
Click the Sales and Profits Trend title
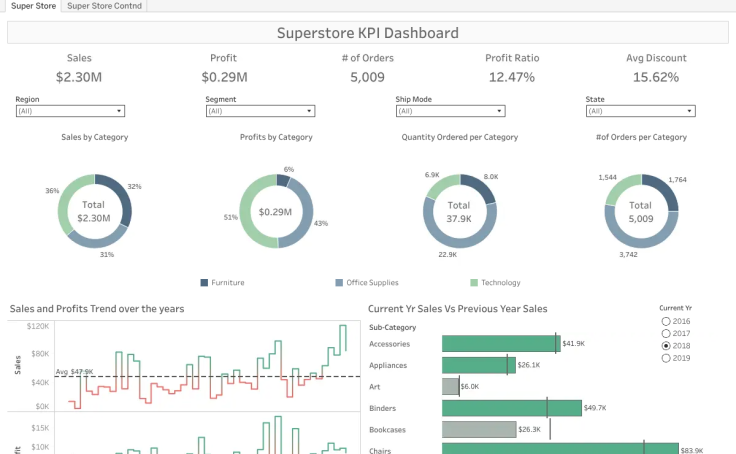click(97, 308)
